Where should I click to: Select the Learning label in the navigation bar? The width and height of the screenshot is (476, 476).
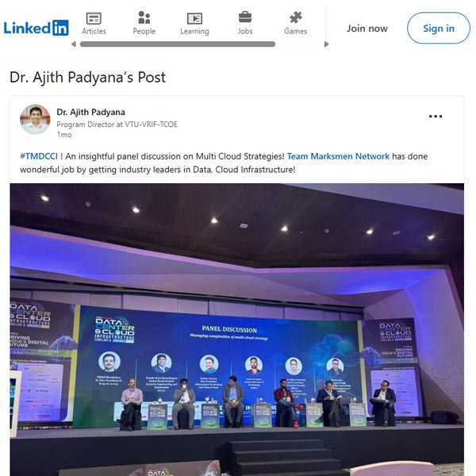coord(194,31)
